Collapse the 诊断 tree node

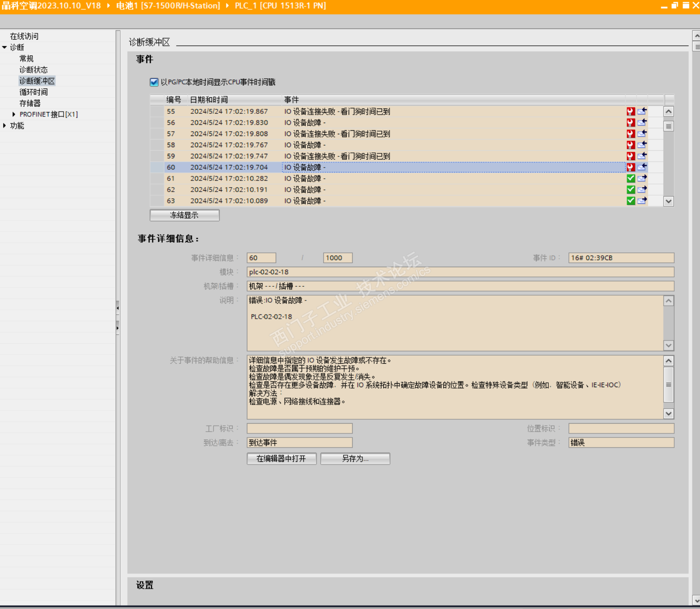coord(4,48)
